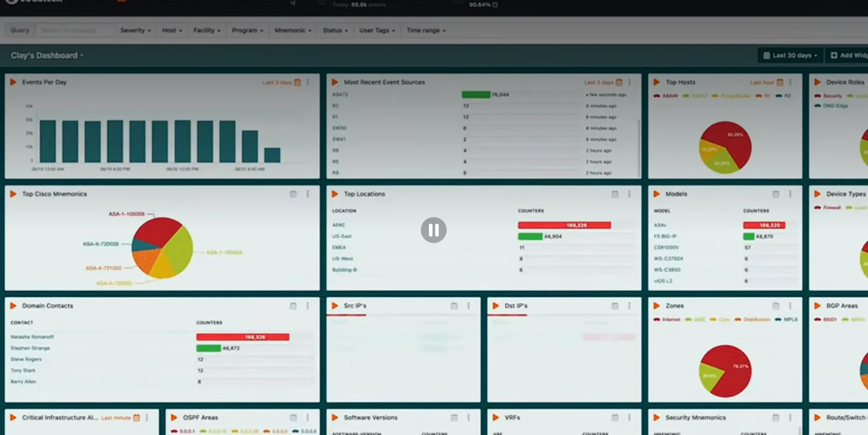Click the OSPF Areas calendar icon
The image size is (868, 435).
click(293, 417)
